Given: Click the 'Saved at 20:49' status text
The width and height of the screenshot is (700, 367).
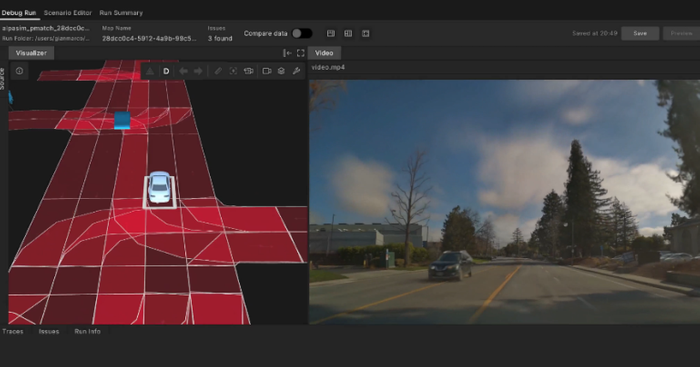Looking at the screenshot, I should click(x=595, y=33).
